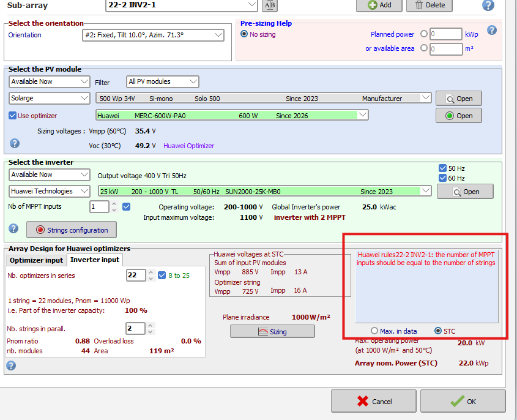Select the Inverter input tab
The image size is (517, 420).
click(x=94, y=260)
